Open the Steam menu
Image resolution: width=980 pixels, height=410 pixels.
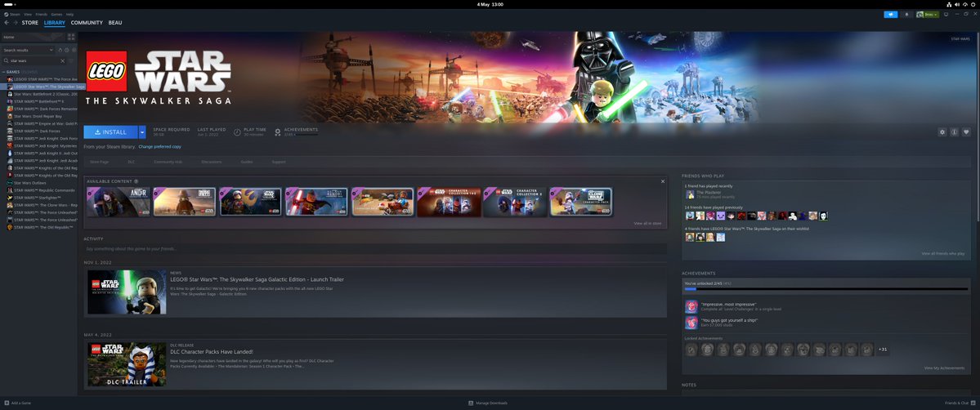click(15, 14)
